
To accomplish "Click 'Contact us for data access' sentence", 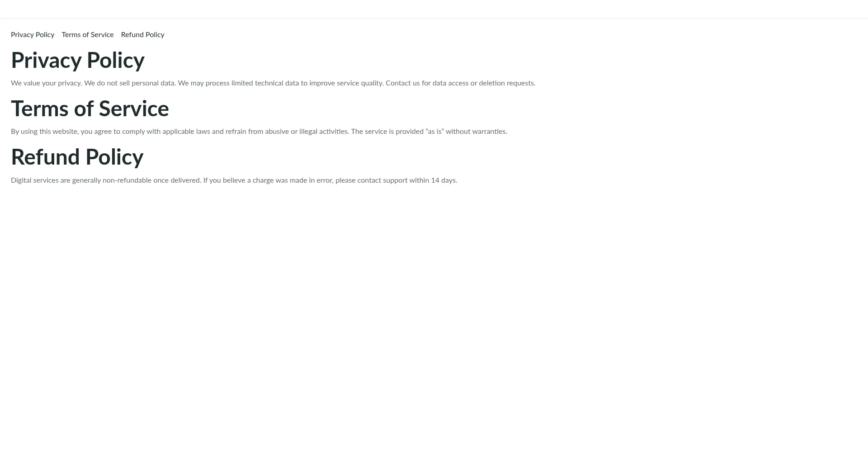I will point(460,83).
